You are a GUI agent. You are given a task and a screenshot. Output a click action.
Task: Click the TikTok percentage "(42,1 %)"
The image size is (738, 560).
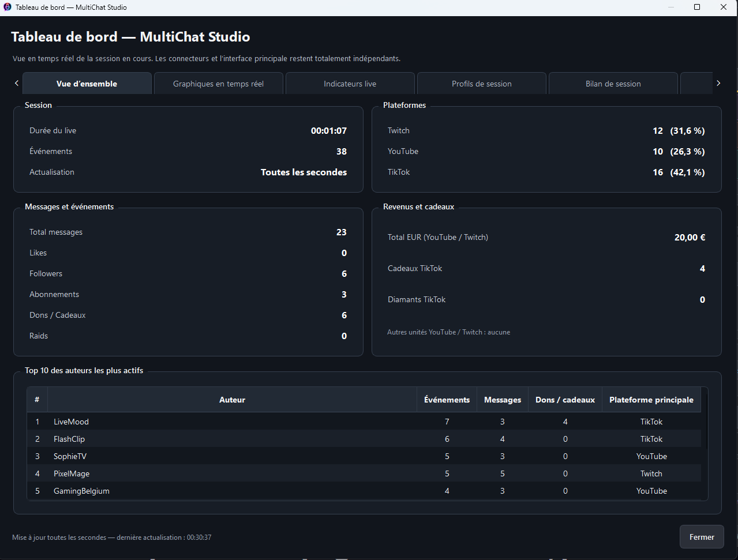coord(688,172)
